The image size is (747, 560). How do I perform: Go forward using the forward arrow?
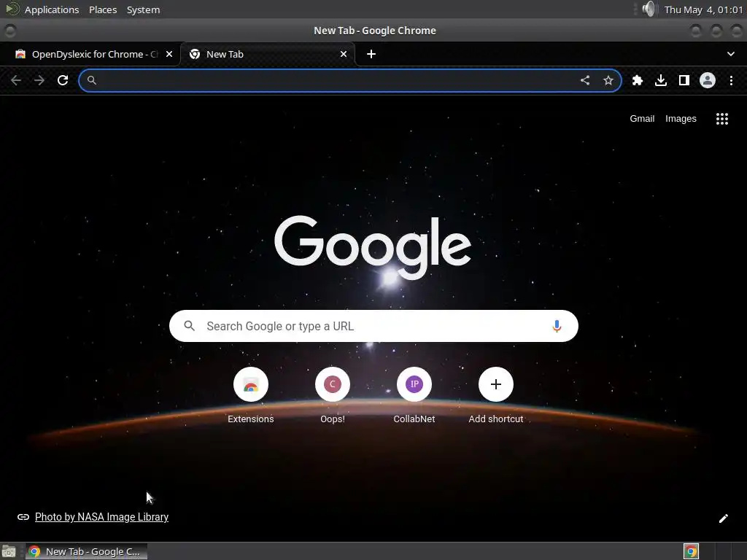click(39, 80)
